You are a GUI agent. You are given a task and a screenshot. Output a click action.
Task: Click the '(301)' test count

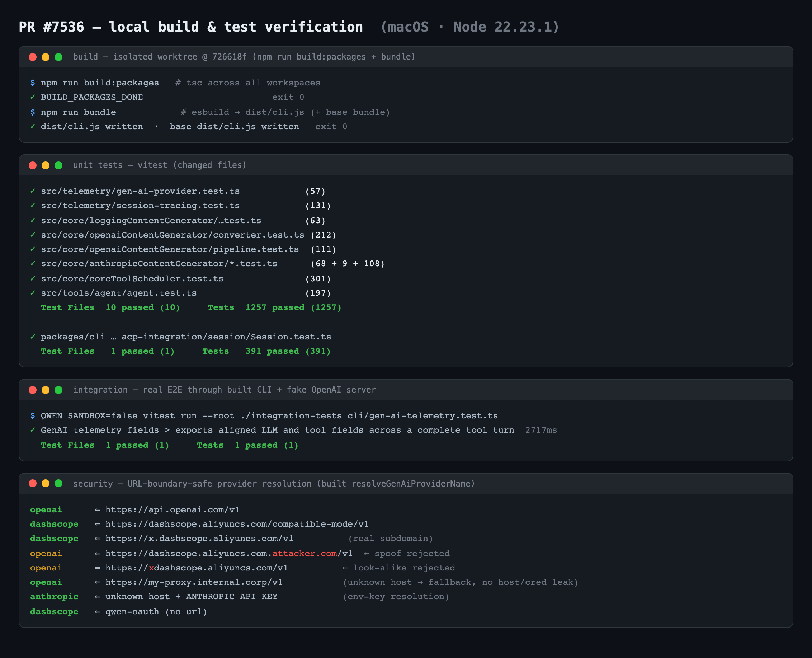click(x=318, y=278)
